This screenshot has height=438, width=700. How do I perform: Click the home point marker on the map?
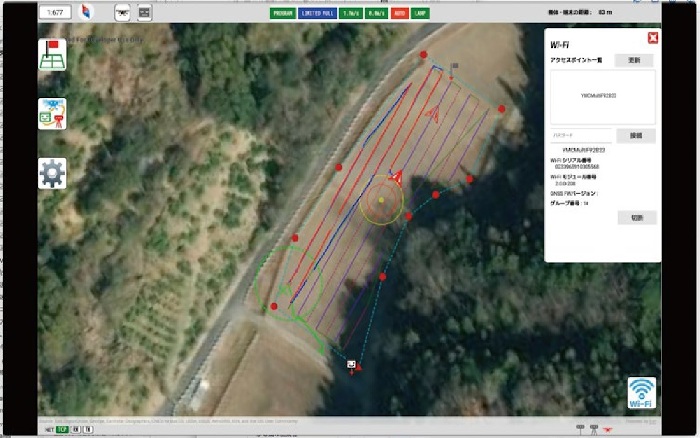coord(351,364)
